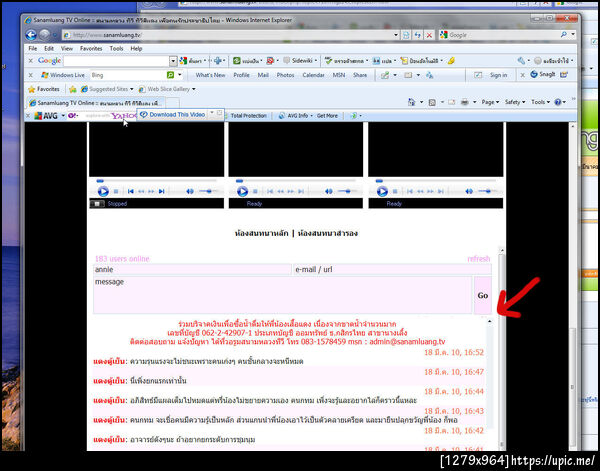Open the Help question mark icon
Viewport: 600px width, 471px height.
558,102
